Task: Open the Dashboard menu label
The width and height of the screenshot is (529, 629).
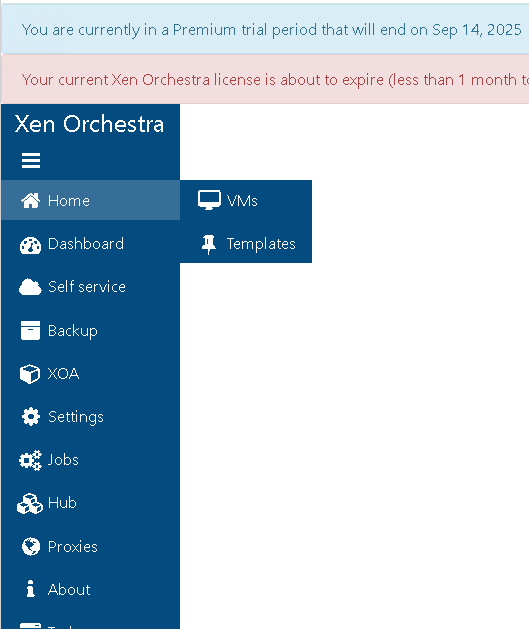Action: coord(86,244)
